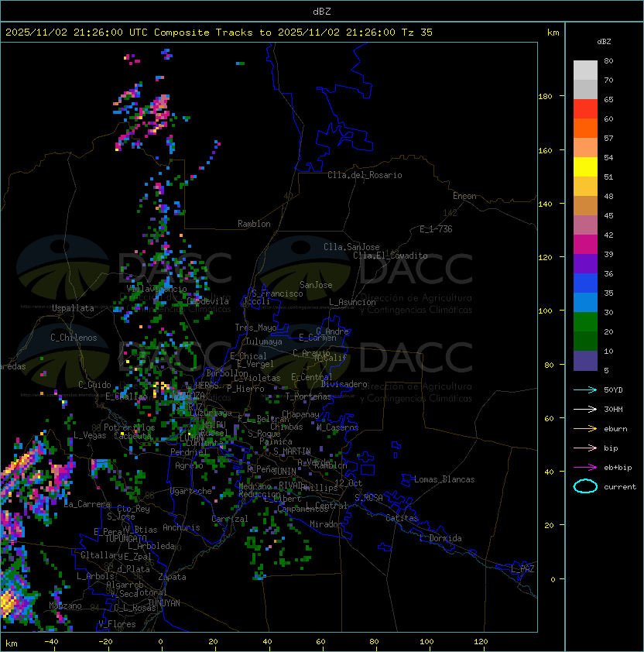Click the 'S_Francisco' map label
The width and height of the screenshot is (644, 652).
pyautogui.click(x=277, y=293)
